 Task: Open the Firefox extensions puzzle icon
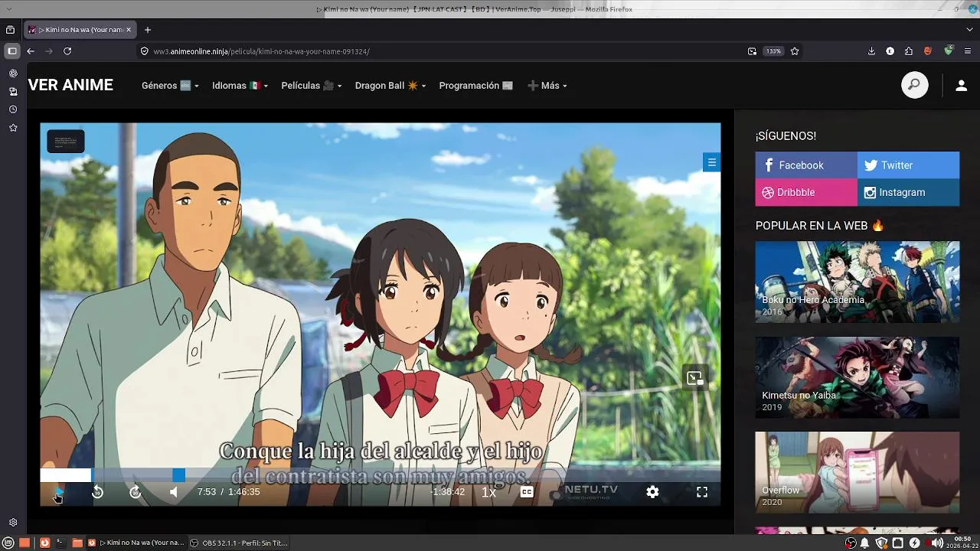tap(909, 51)
